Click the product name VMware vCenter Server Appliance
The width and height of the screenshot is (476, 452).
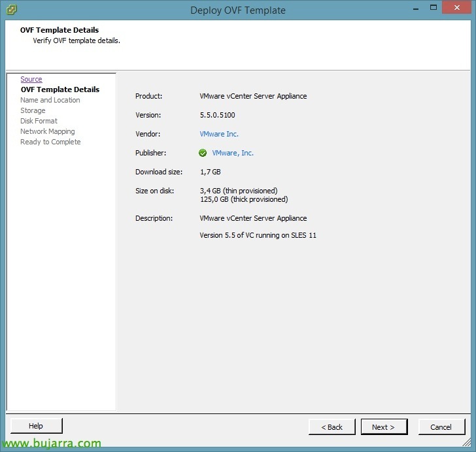coord(253,96)
